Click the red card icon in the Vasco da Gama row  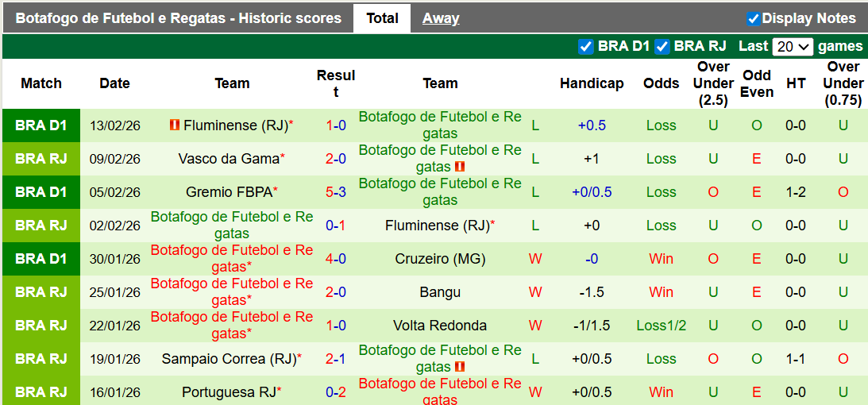(x=460, y=168)
